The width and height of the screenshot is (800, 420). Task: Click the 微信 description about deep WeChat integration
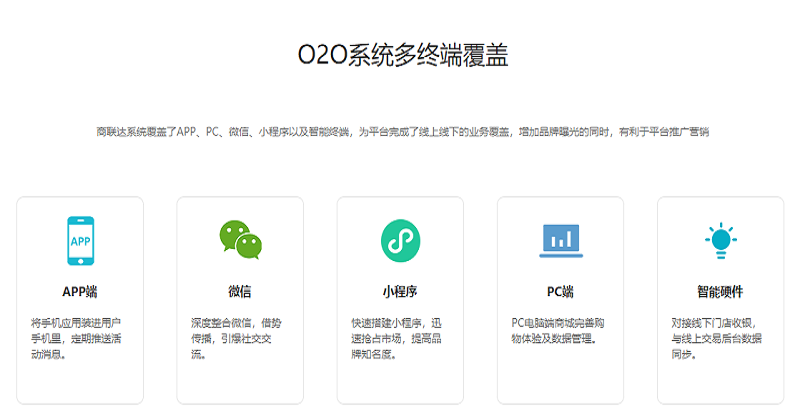coord(240,338)
